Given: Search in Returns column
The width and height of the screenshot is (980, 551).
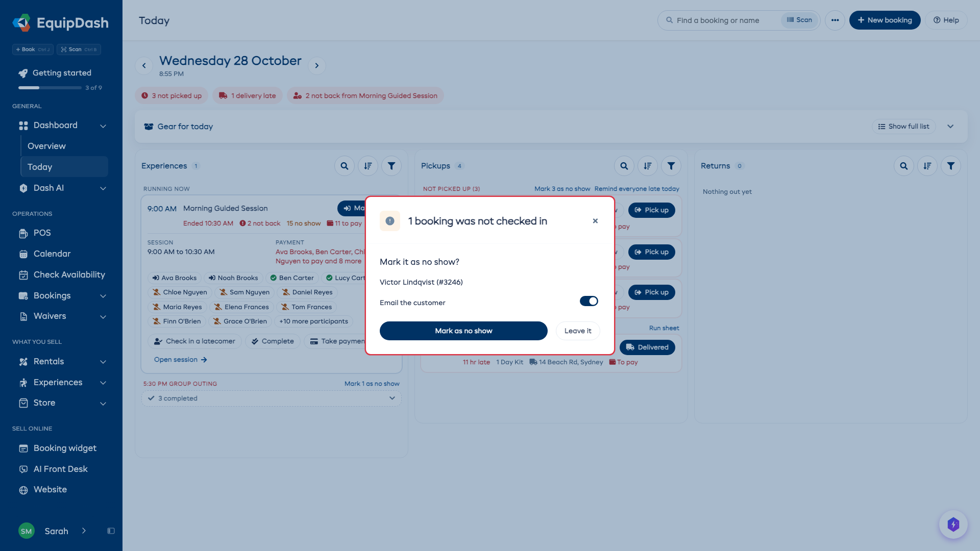Looking at the screenshot, I should 904,166.
